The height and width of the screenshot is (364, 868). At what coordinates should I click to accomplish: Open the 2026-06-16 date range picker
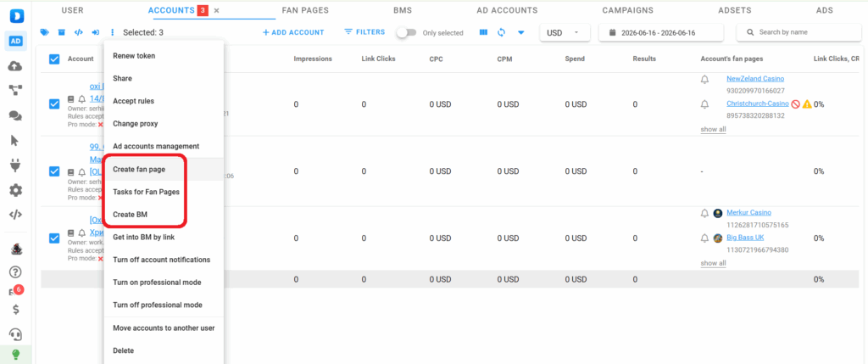pos(661,33)
